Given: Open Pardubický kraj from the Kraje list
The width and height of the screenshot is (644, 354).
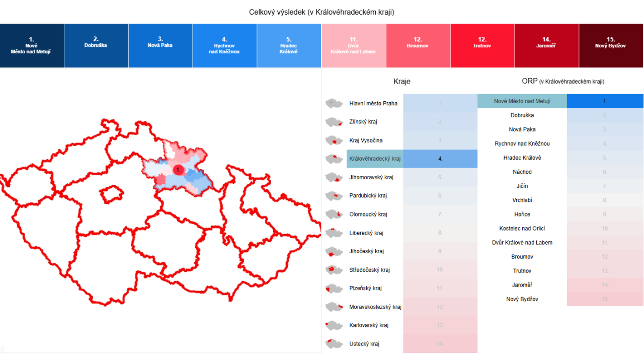Looking at the screenshot, I should tap(368, 196).
